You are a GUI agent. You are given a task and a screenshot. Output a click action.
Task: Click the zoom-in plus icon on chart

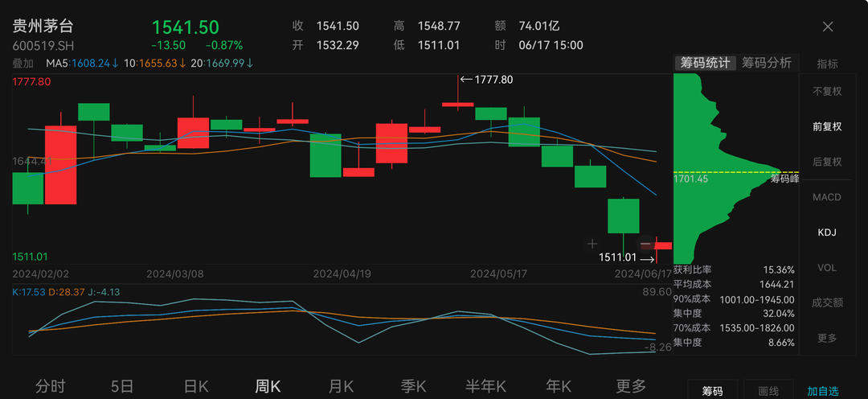(x=592, y=243)
